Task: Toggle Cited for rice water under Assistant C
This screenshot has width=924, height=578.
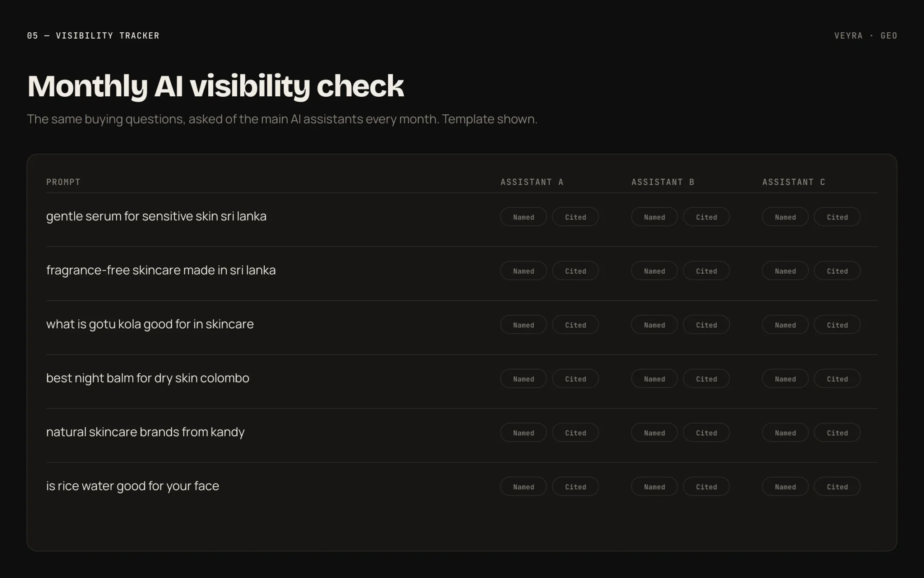Action: [x=837, y=486]
